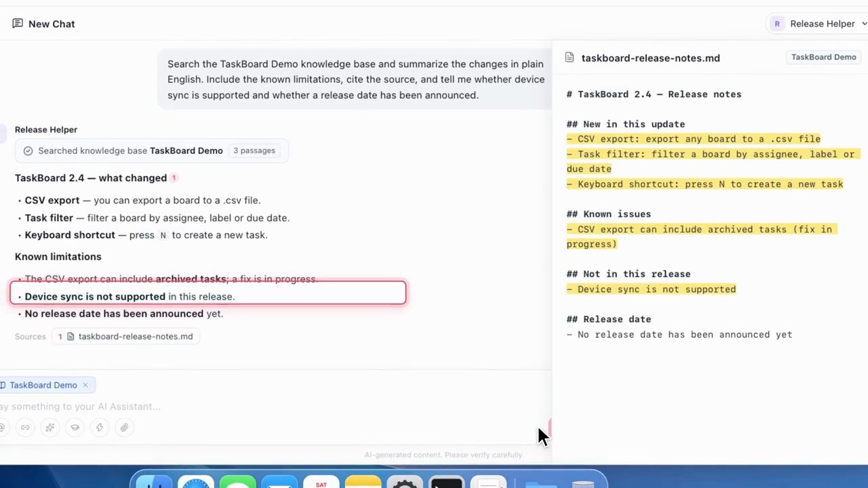Click the sparkles icon under the input
The image size is (868, 488).
click(50, 428)
